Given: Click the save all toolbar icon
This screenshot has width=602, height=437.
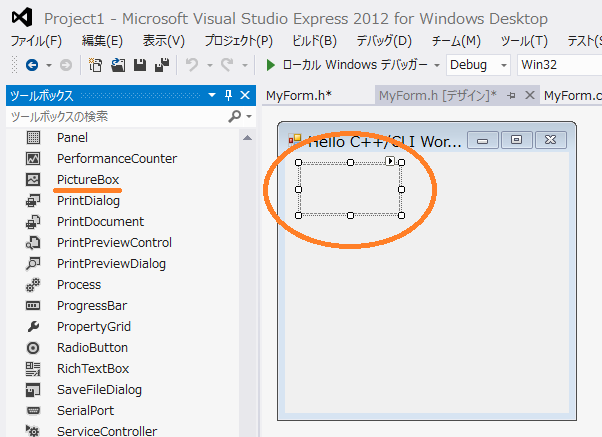Looking at the screenshot, I should point(162,65).
